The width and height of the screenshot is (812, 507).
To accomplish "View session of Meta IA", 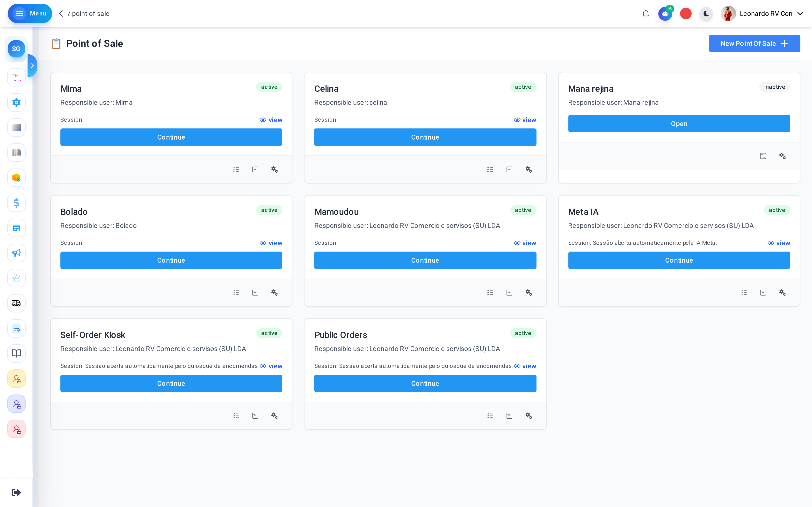I will tap(779, 243).
